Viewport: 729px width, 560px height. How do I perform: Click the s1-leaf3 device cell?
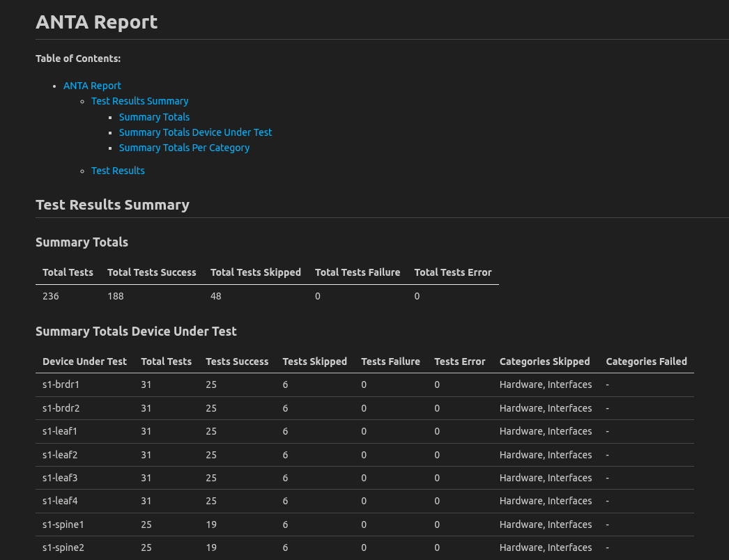[x=60, y=478]
